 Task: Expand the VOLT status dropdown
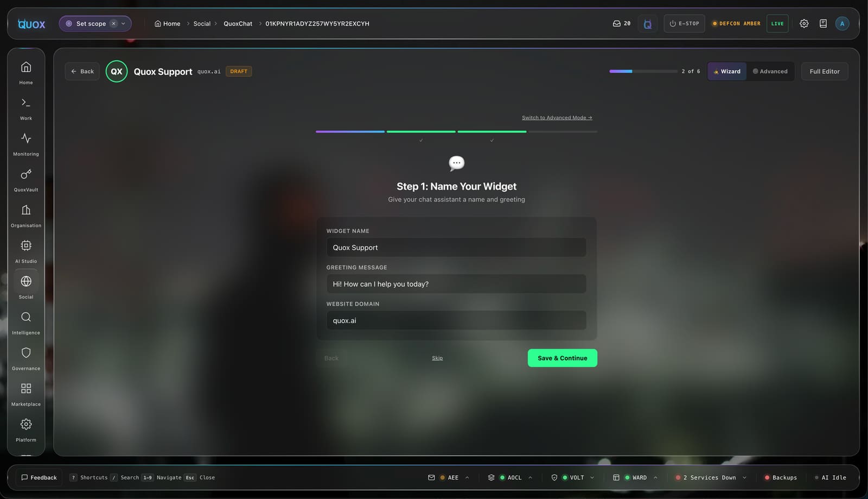[592, 478]
